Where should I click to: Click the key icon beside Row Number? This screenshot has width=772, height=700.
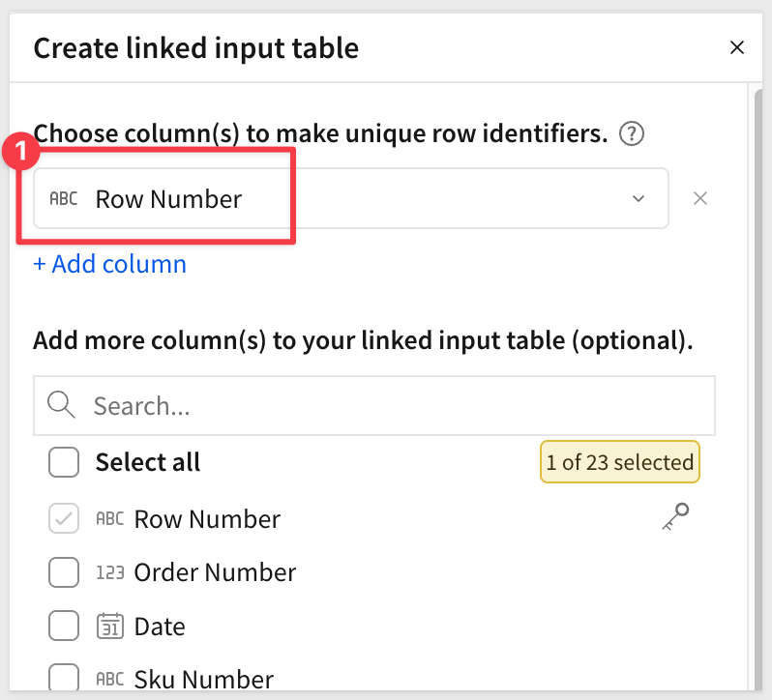pos(675,518)
